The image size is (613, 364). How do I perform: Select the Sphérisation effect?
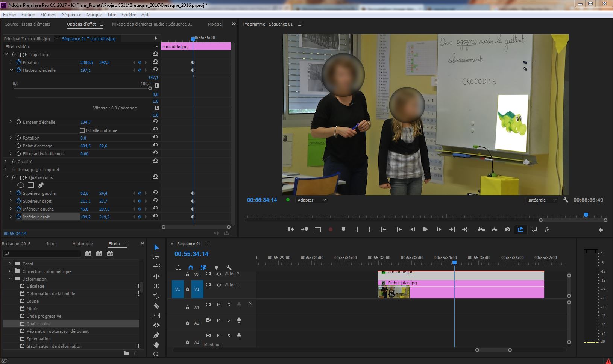tap(38, 339)
